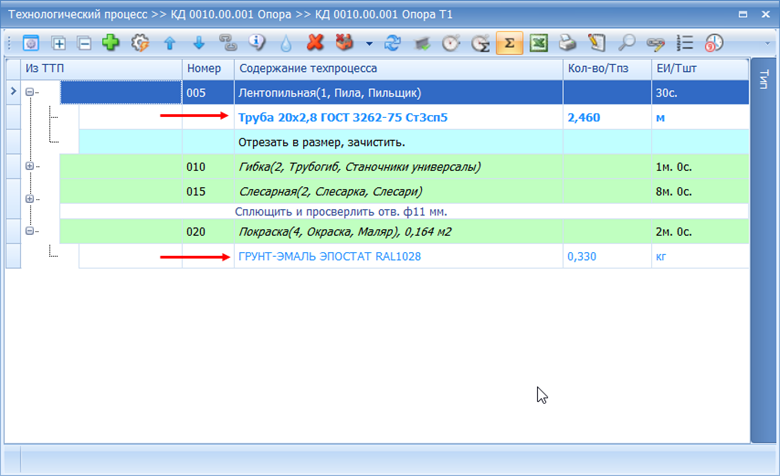Image resolution: width=780 pixels, height=476 pixels.
Task: Open dropdown arrow next to the toolbox icon
Action: click(369, 44)
